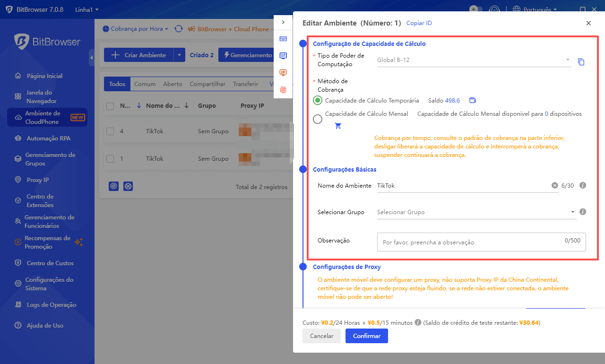The image size is (605, 364).
Task: Select Capacidade de Cálculo Temporária radio
Action: [x=318, y=100]
